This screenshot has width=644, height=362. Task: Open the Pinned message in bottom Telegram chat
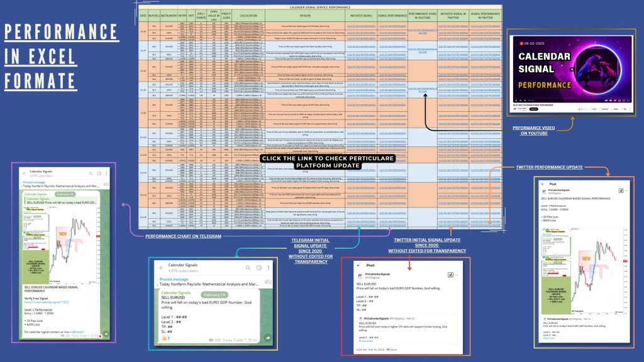[209, 282]
